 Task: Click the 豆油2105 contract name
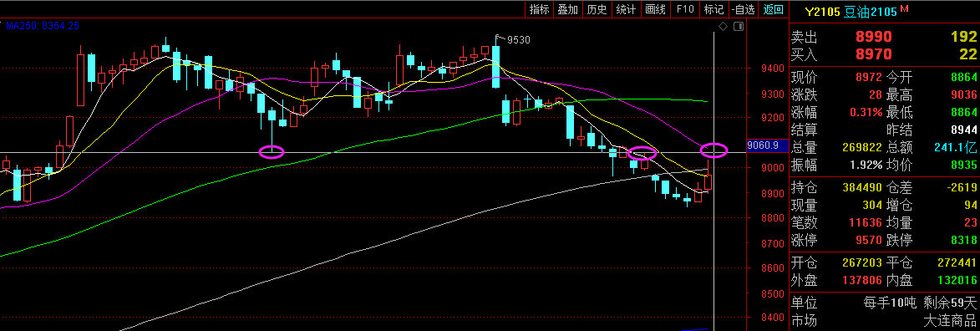[871, 11]
